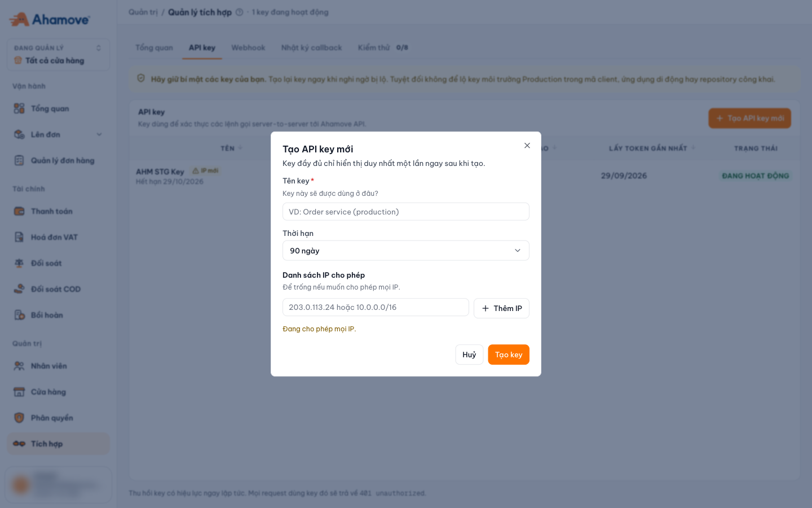
Task: Click the Tạo API key mới button
Action: (749, 118)
